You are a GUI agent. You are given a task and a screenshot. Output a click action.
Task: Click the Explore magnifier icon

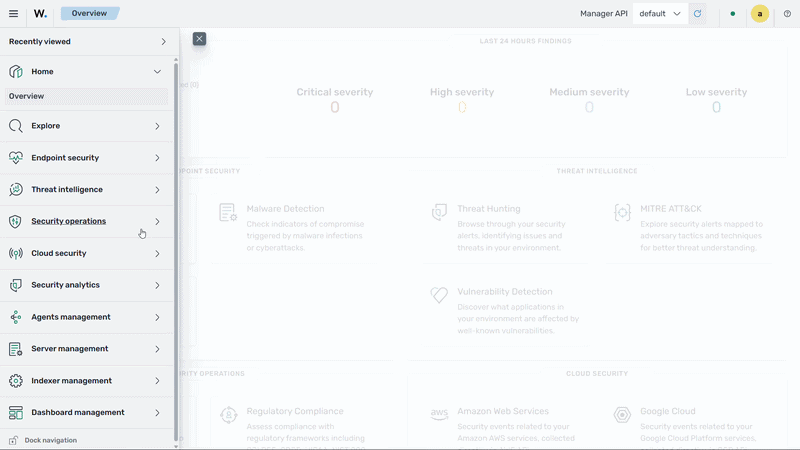click(x=16, y=126)
